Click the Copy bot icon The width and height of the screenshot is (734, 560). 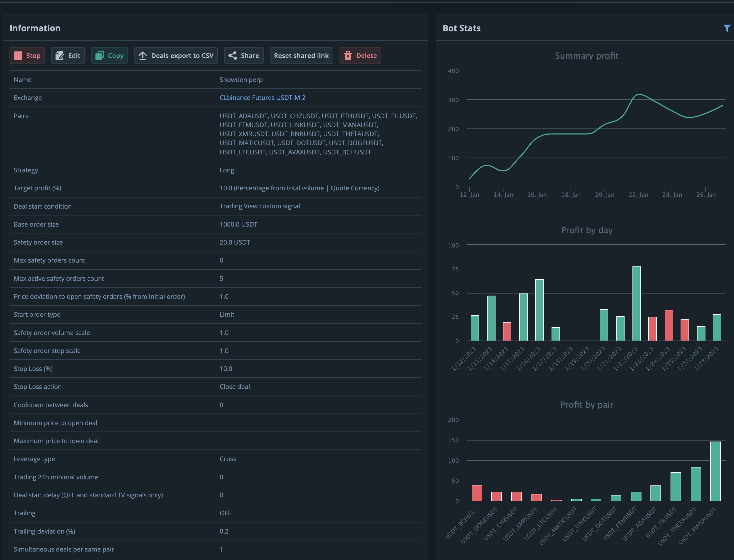(100, 56)
